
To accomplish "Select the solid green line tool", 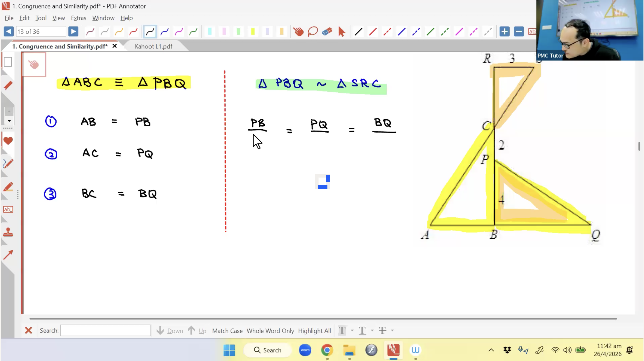I will pyautogui.click(x=430, y=32).
